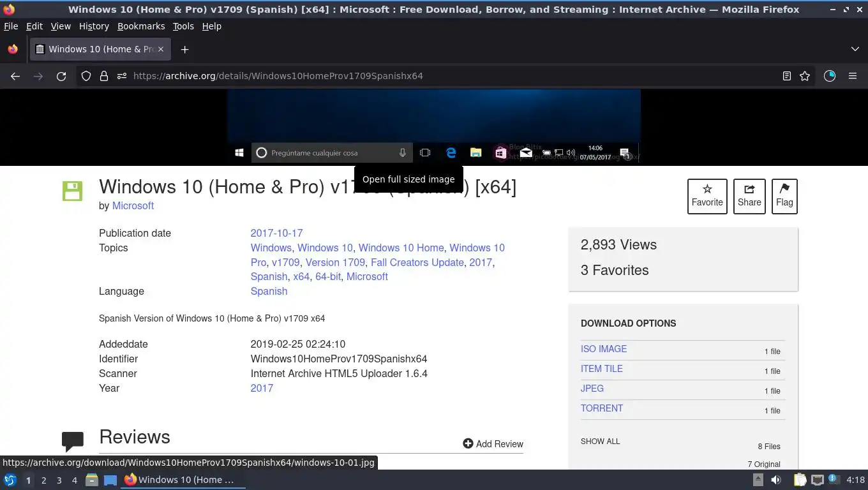Click the blue show desktop icon in the panel
868x490 pixels.
110,480
